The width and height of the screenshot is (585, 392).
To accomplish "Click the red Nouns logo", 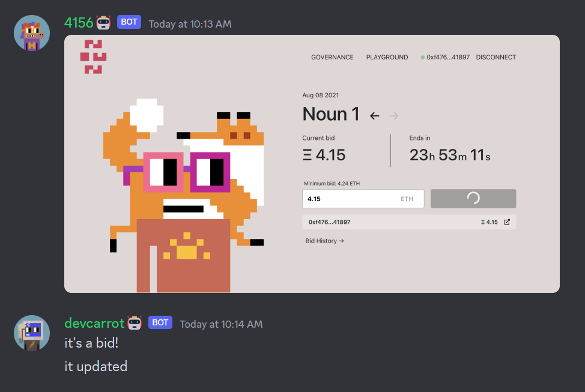I will click(x=93, y=56).
